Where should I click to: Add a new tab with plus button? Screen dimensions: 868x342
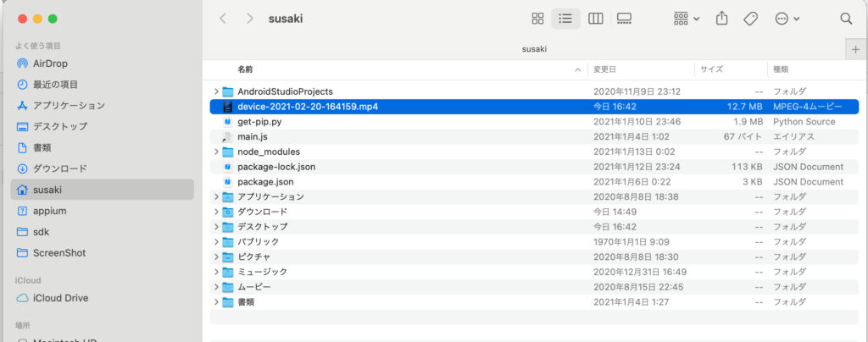856,49
